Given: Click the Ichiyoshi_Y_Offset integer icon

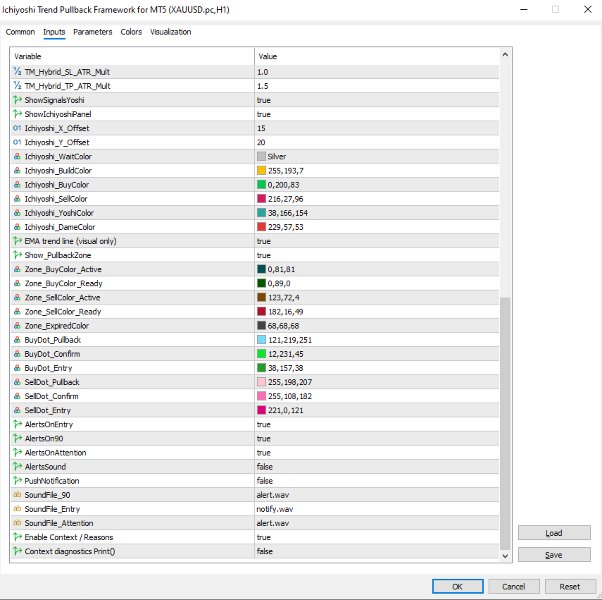Looking at the screenshot, I should coord(17,142).
